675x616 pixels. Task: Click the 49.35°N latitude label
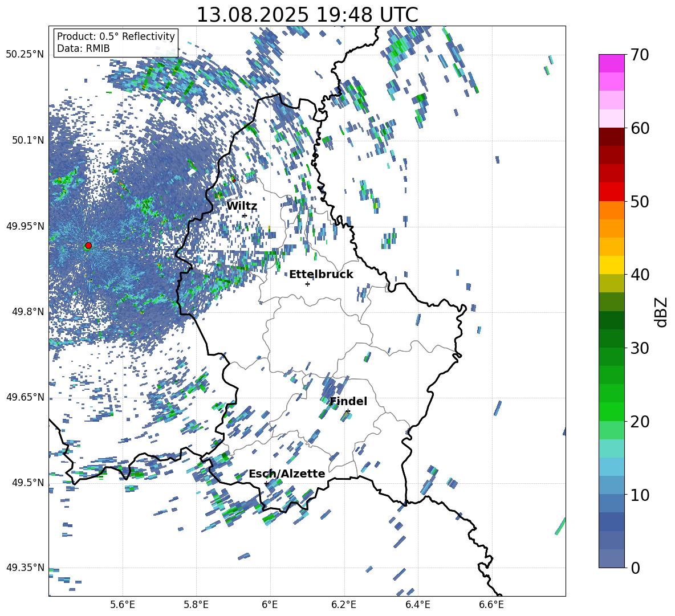25,568
